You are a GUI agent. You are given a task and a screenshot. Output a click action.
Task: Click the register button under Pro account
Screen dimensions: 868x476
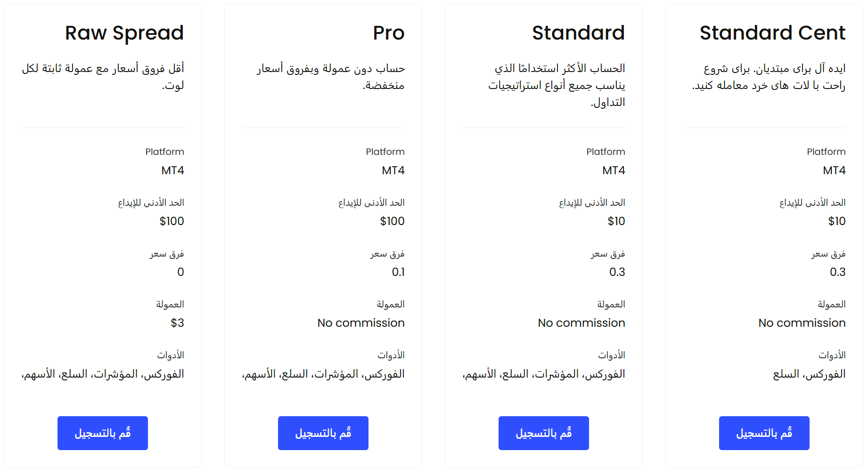pos(323,433)
